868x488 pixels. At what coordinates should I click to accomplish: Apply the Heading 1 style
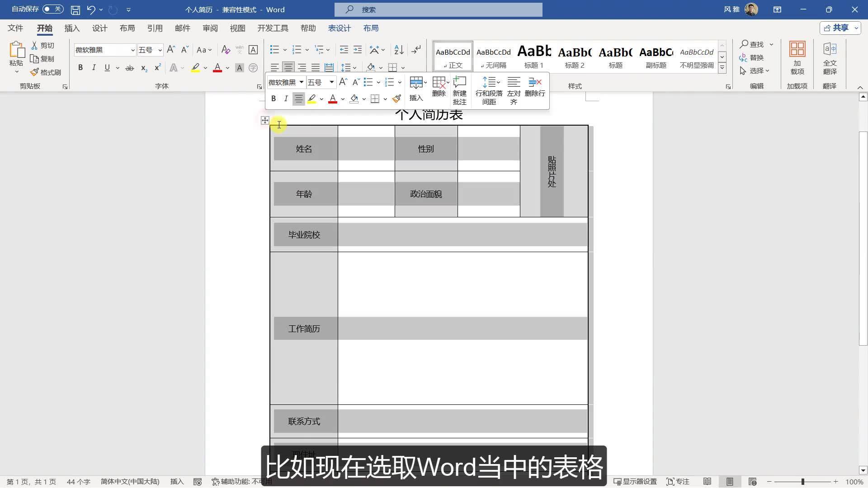533,56
